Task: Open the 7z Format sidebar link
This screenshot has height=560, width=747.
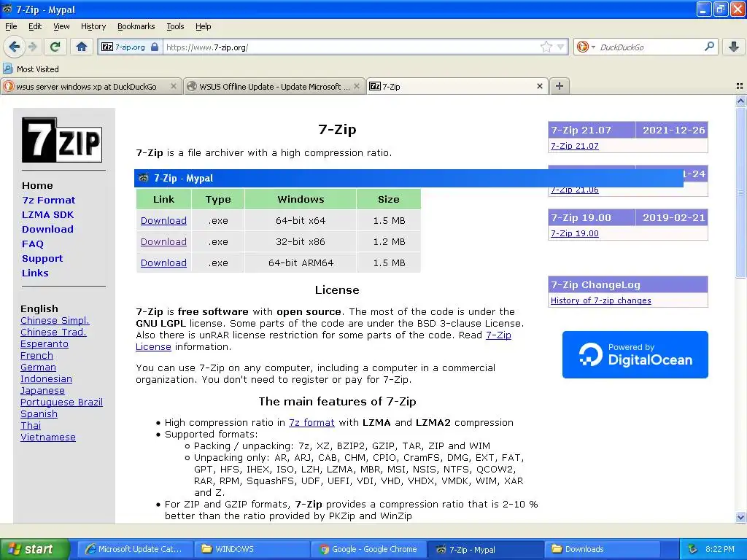Action: [49, 200]
